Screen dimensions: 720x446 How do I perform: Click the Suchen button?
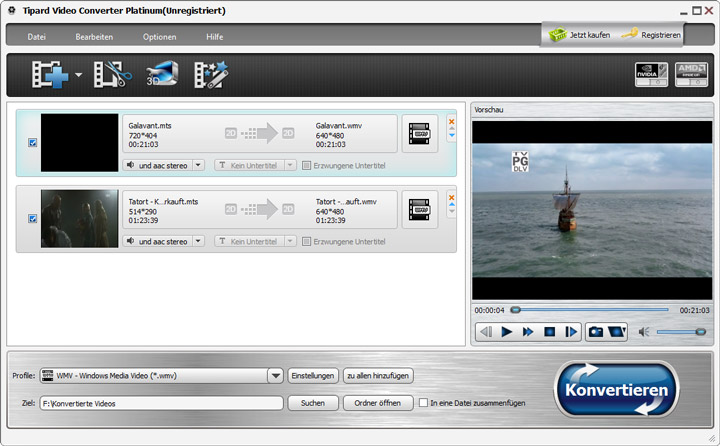click(313, 403)
